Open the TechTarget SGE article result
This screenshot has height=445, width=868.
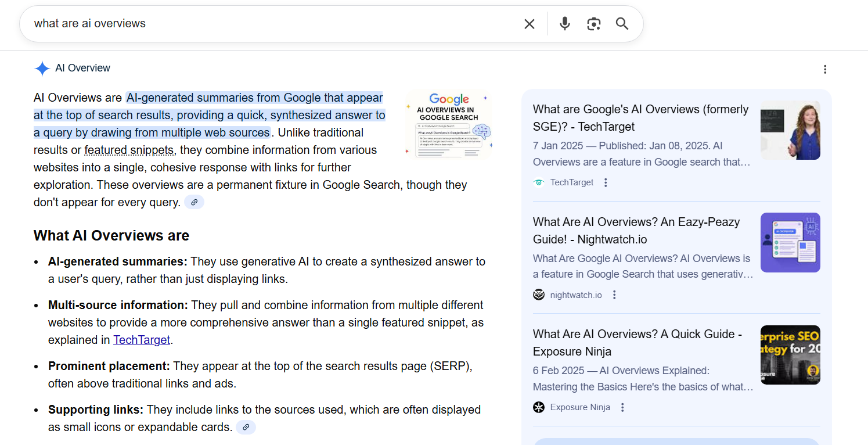click(x=639, y=117)
